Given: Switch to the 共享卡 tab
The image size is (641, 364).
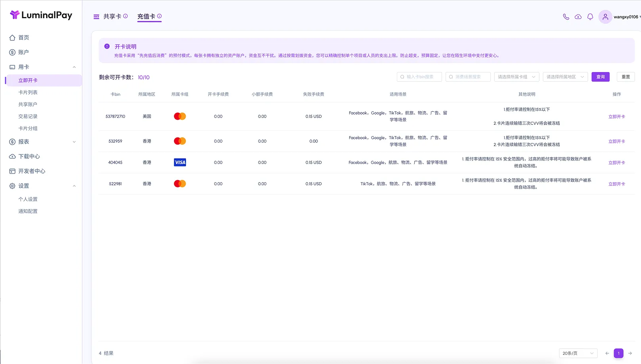Looking at the screenshot, I should 112,17.
